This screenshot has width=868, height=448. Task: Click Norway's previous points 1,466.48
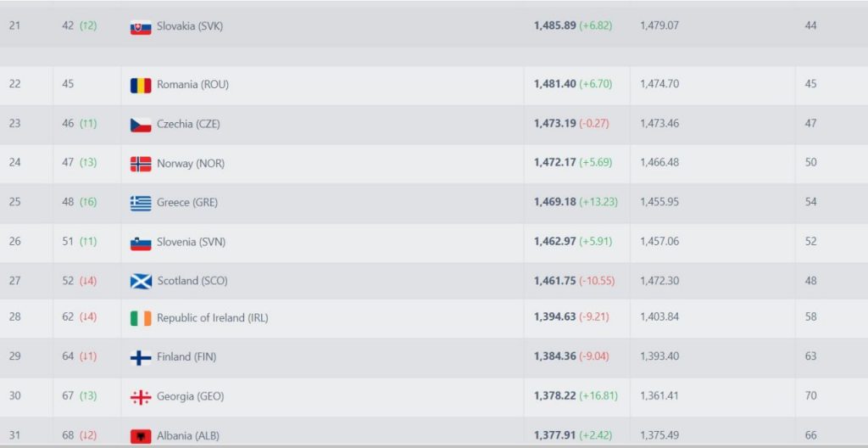tap(659, 163)
